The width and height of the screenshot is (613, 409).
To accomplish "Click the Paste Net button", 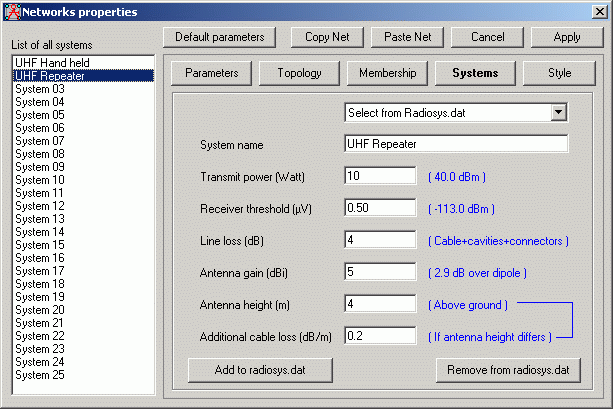I will click(407, 37).
